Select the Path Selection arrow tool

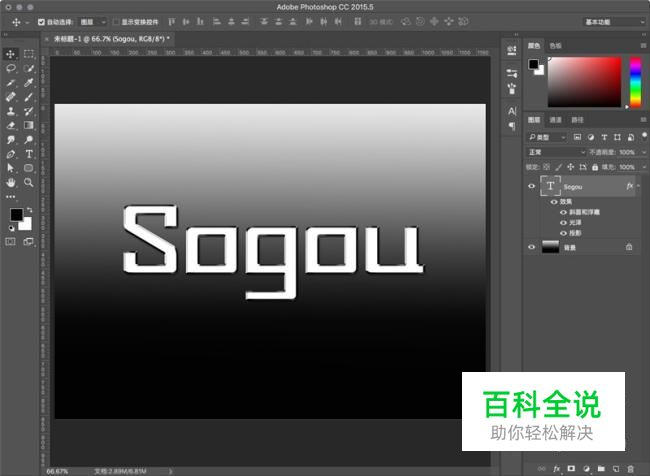click(10, 168)
